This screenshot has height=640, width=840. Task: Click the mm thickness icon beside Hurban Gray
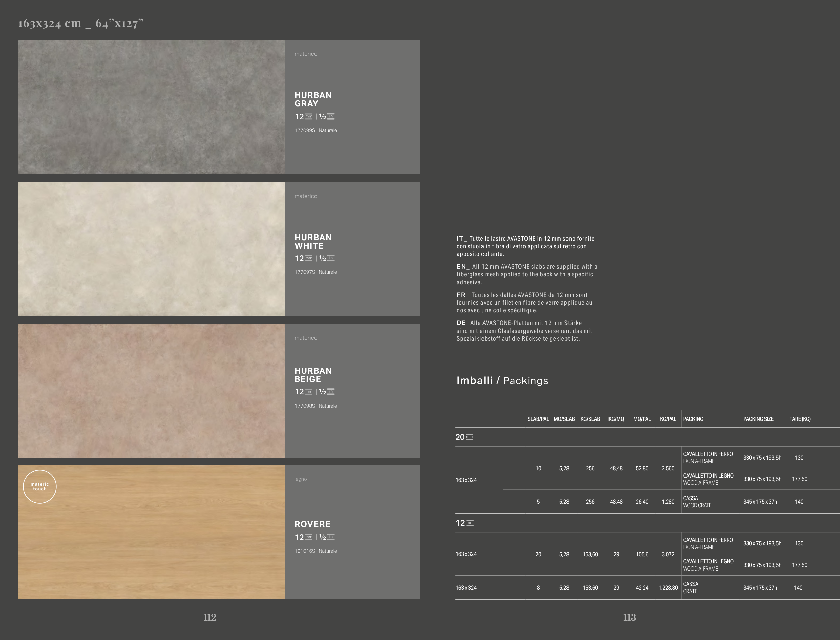coord(308,117)
